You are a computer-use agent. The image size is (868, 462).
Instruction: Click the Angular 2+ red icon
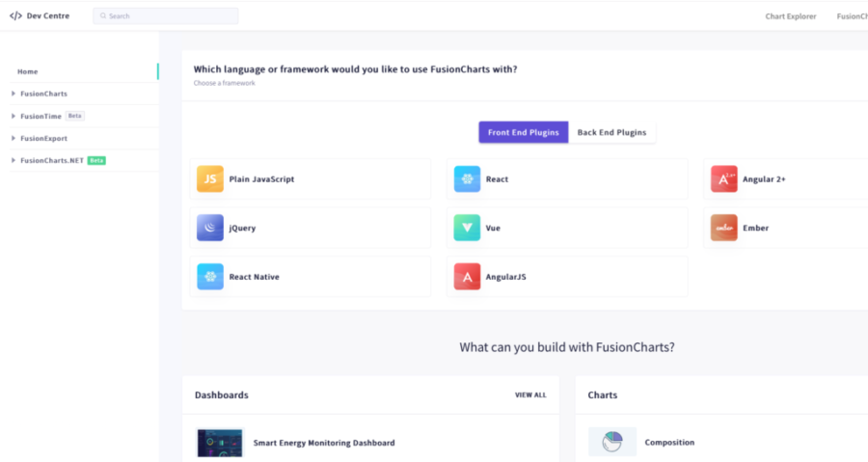click(x=723, y=178)
